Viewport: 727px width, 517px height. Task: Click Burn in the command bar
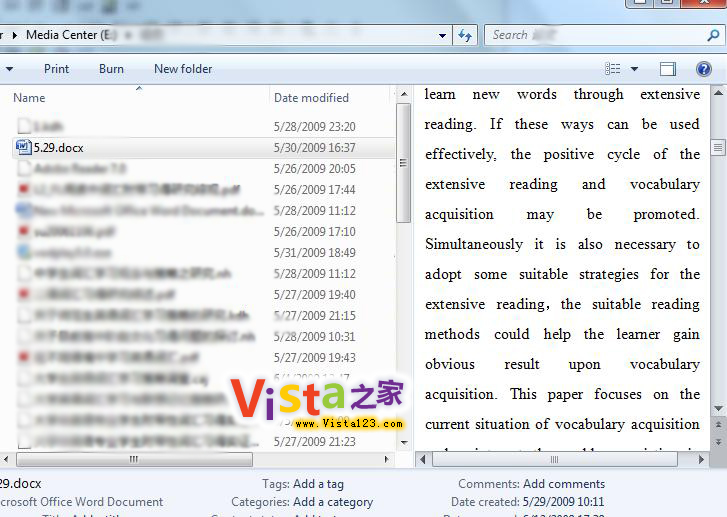click(112, 69)
